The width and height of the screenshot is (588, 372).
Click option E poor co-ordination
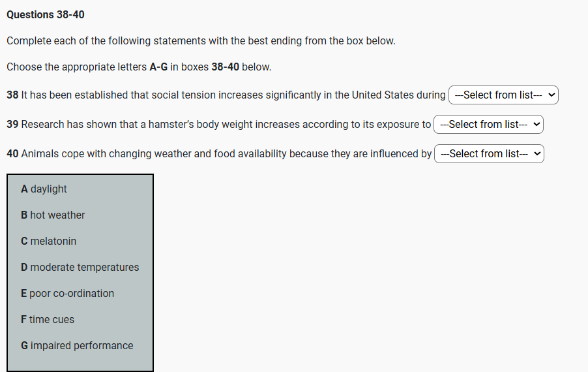coord(67,294)
